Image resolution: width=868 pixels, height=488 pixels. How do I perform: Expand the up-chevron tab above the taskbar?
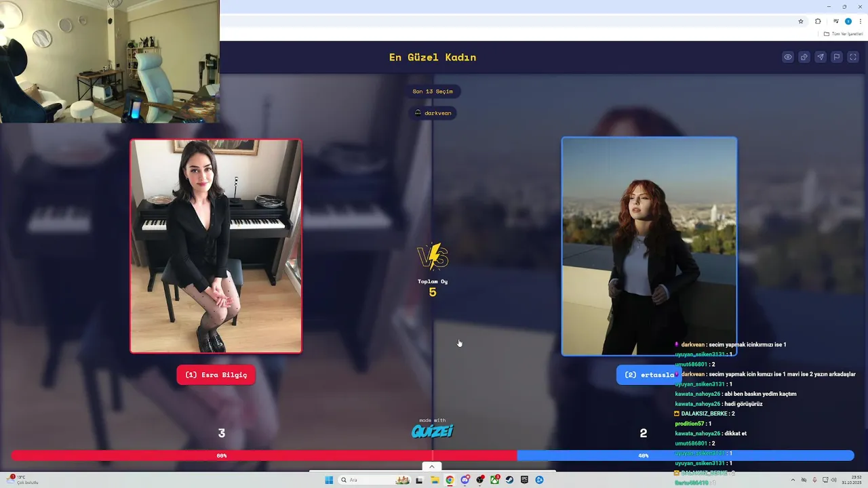[432, 466]
